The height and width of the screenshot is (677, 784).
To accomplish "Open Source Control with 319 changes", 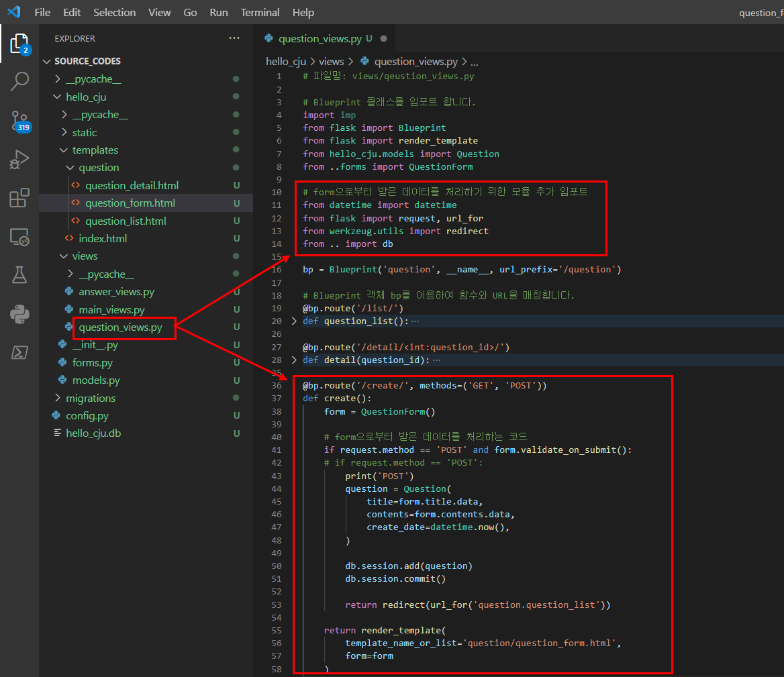I will point(20,121).
